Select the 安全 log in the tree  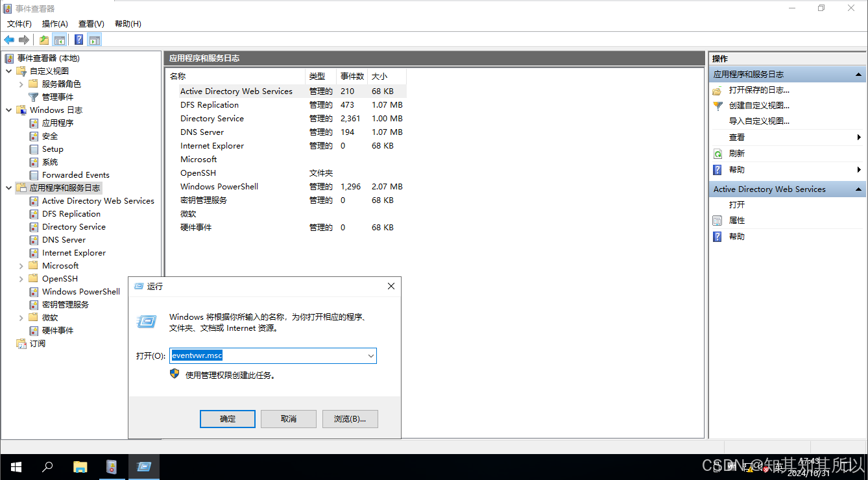pos(50,136)
